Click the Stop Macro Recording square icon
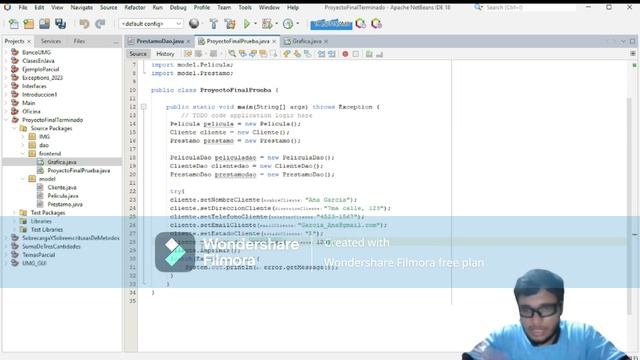 click(356, 53)
